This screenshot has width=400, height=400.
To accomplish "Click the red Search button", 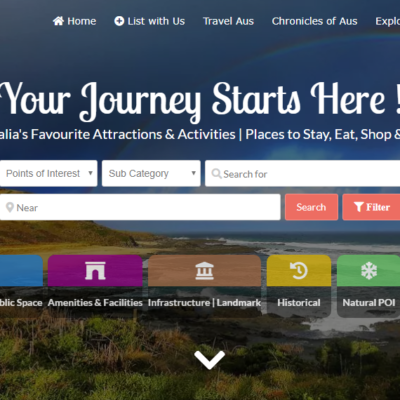I will (x=311, y=207).
